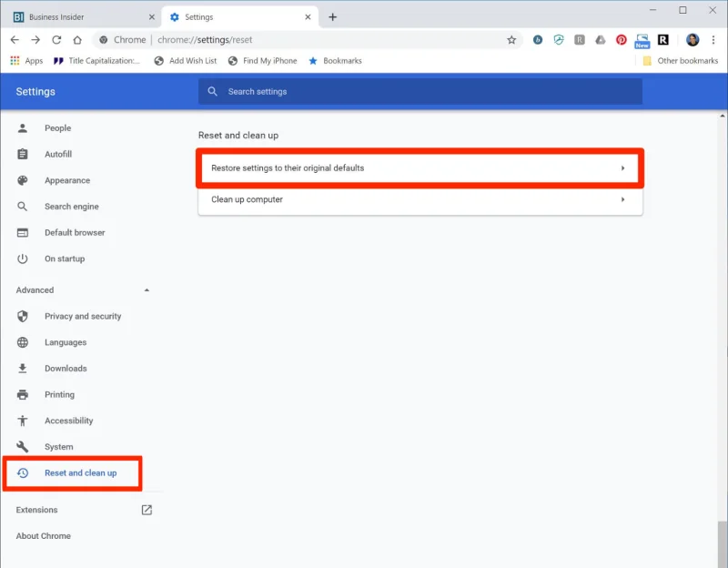The height and width of the screenshot is (568, 728).
Task: Open the Add Wish List bookmark
Action: tap(186, 61)
